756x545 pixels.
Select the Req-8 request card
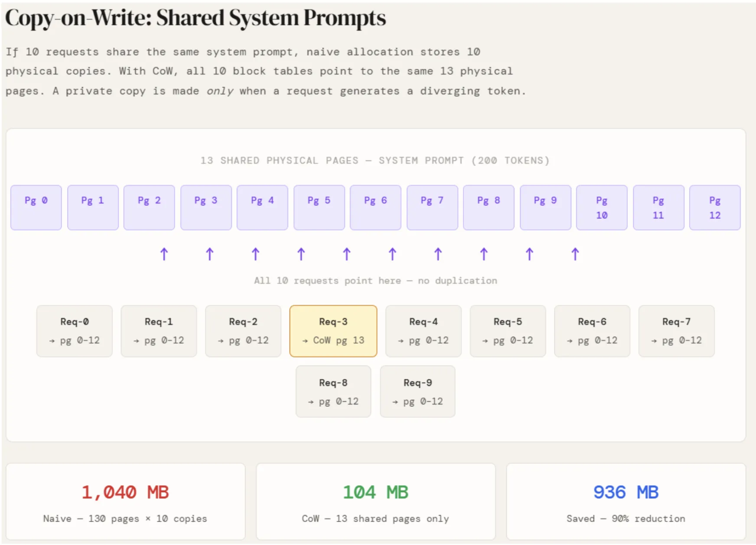[x=333, y=392]
